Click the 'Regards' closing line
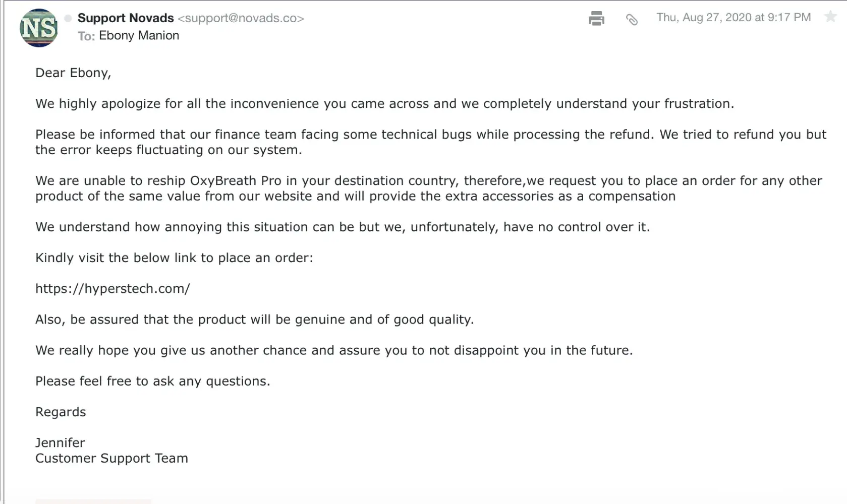This screenshot has width=847, height=504. pos(61,412)
